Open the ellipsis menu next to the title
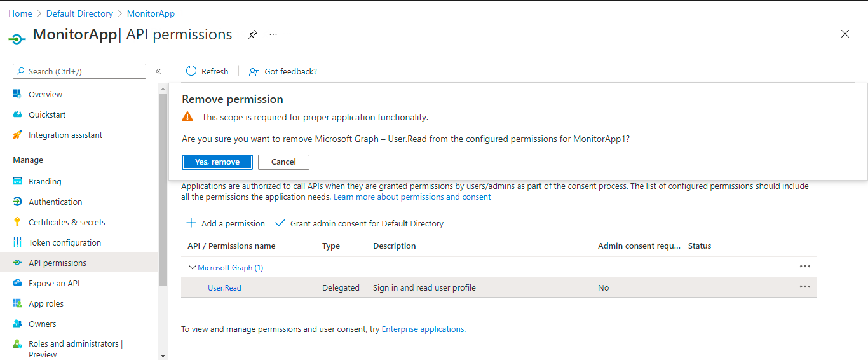The width and height of the screenshot is (868, 360). [273, 34]
